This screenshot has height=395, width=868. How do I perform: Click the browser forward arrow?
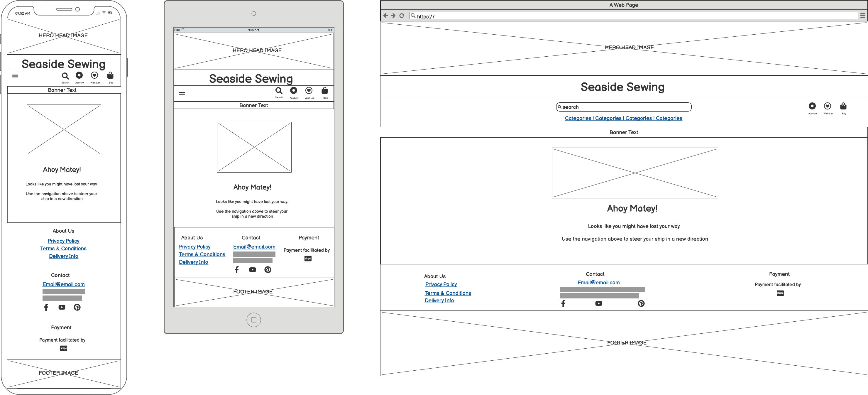pyautogui.click(x=393, y=16)
